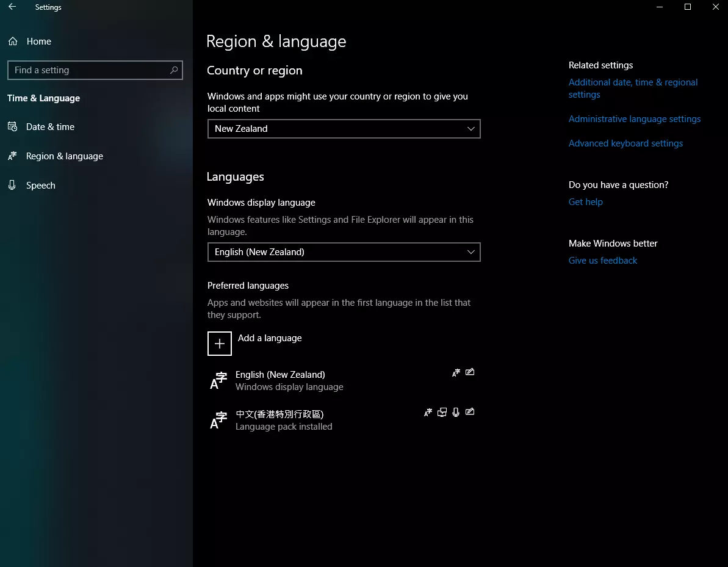
Task: Go to Date & time settings
Action: point(50,127)
